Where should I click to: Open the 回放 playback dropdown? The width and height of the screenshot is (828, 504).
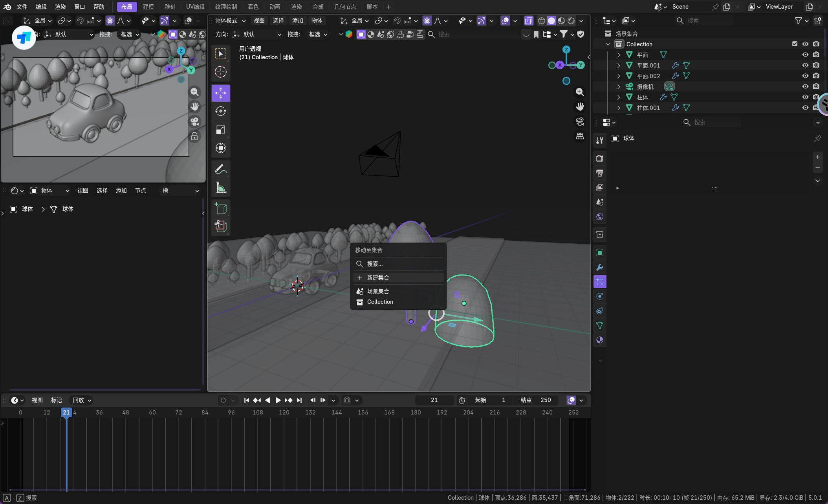82,400
